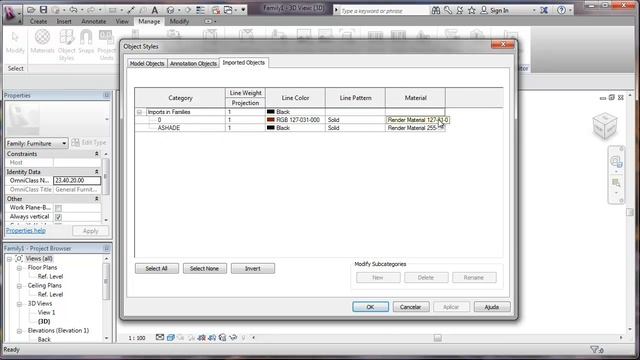The width and height of the screenshot is (640, 360).
Task: Click the Save floppy disk icon
Action: point(43,10)
